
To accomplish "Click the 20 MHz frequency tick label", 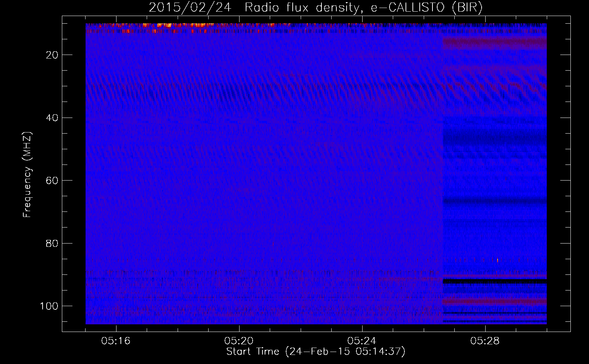I will pos(52,55).
